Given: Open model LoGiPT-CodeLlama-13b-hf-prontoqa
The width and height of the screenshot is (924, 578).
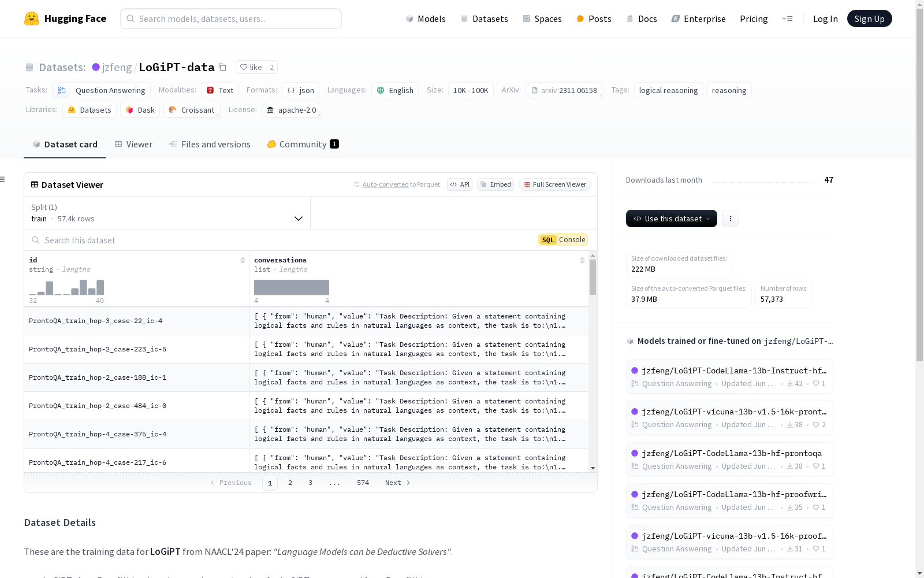Looking at the screenshot, I should (729, 459).
